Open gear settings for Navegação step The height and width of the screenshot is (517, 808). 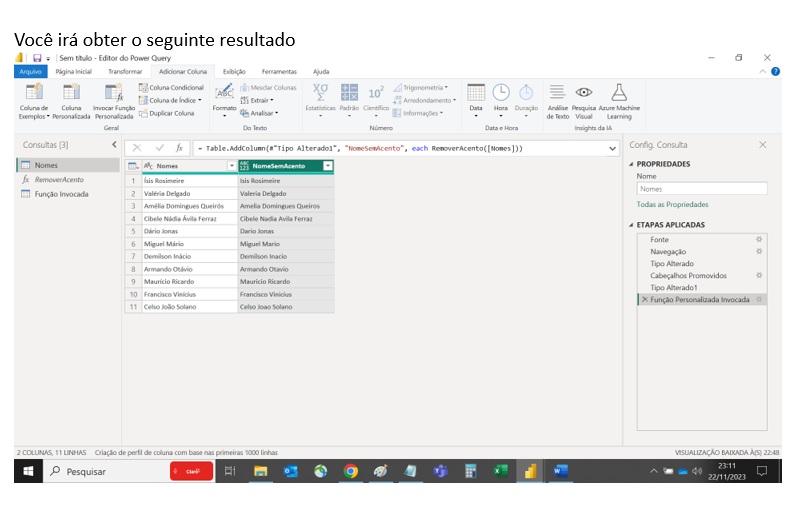[759, 252]
